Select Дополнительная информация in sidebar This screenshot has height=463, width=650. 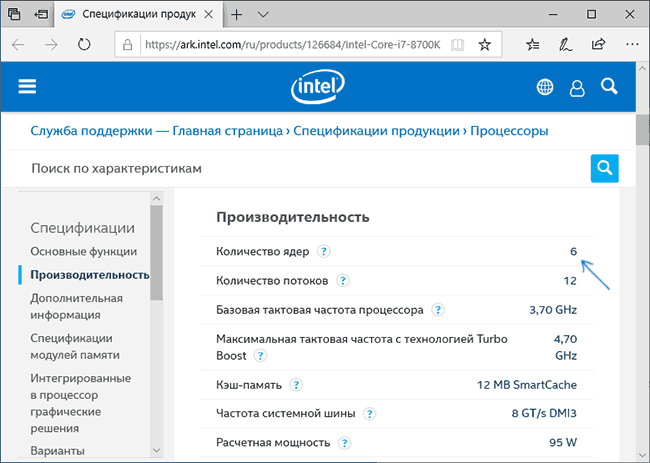[x=77, y=306]
